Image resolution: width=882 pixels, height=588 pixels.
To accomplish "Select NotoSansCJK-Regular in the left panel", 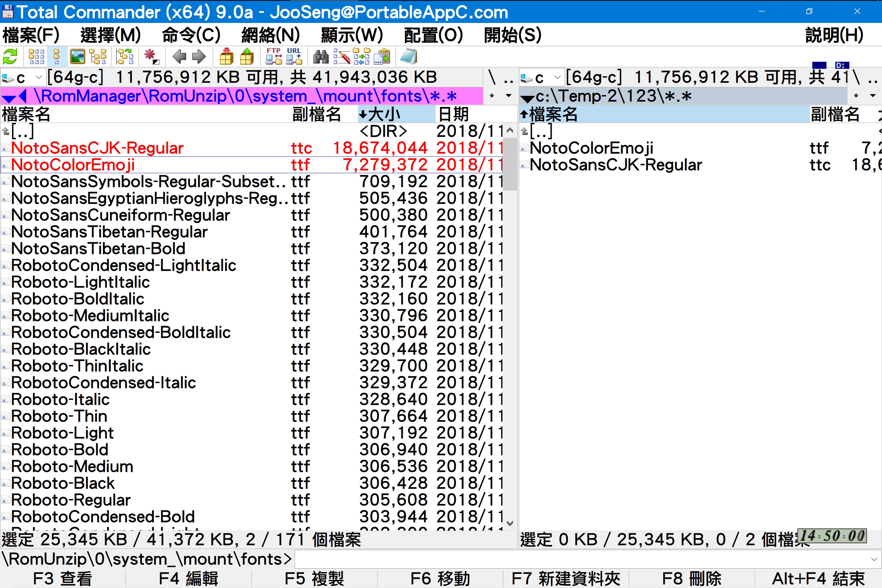I will 251,148.
